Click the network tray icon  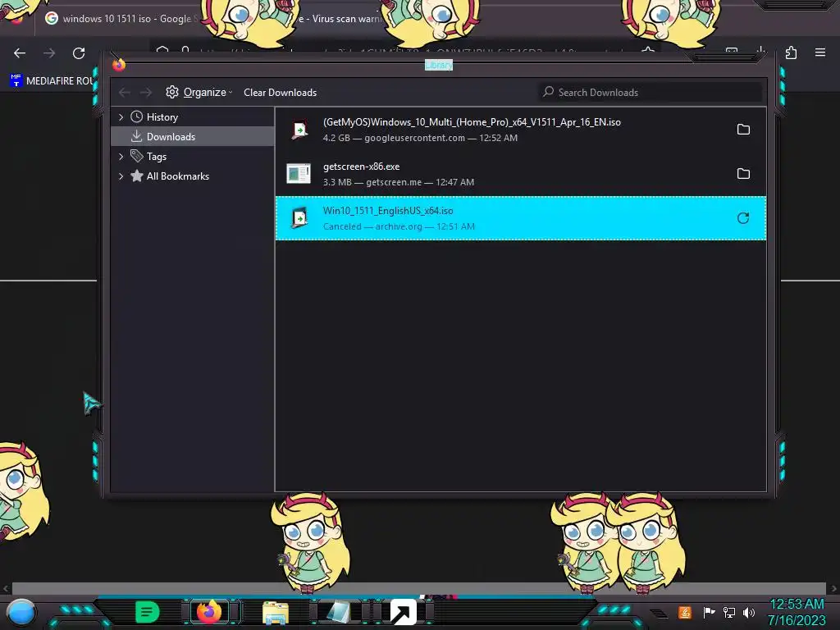(728, 612)
